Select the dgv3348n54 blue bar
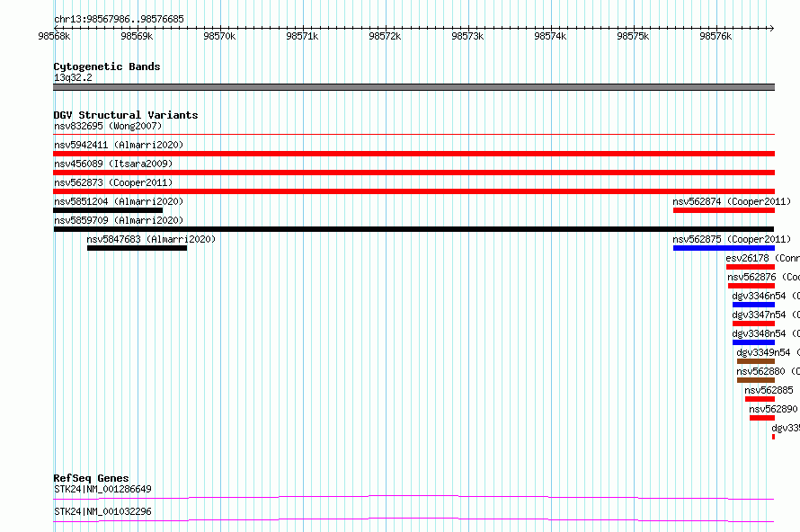The width and height of the screenshot is (800, 532). [753, 342]
